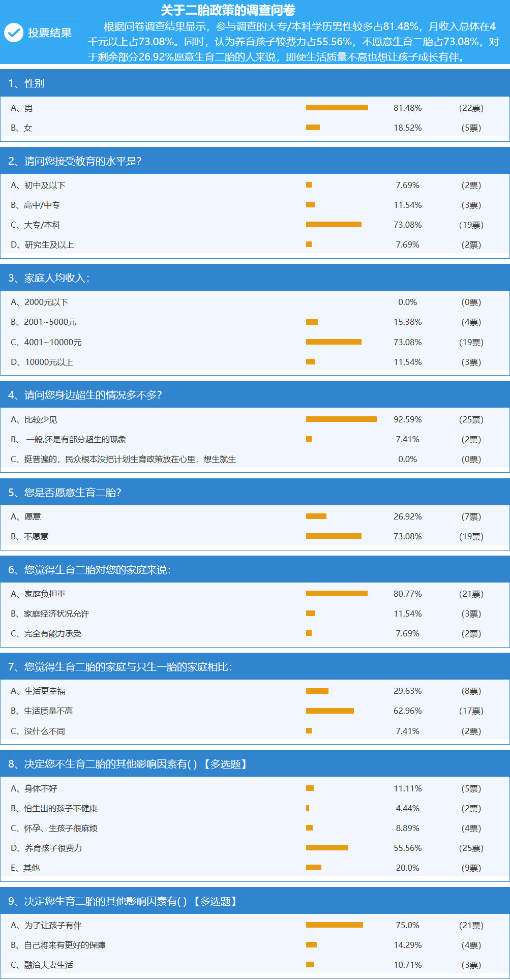Click the white checkmark icon beside 投票结果
This screenshot has height=980, width=510.
coord(14,33)
